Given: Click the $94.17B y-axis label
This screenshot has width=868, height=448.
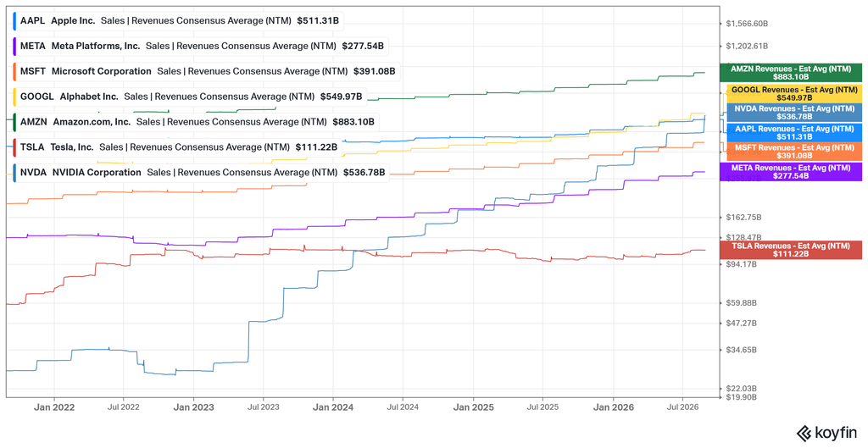Looking at the screenshot, I should (741, 264).
